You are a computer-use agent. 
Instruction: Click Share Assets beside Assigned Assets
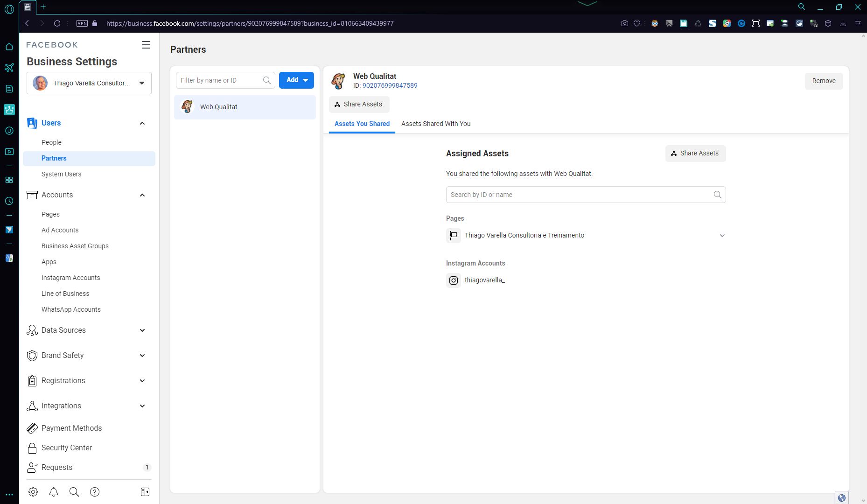tap(695, 153)
